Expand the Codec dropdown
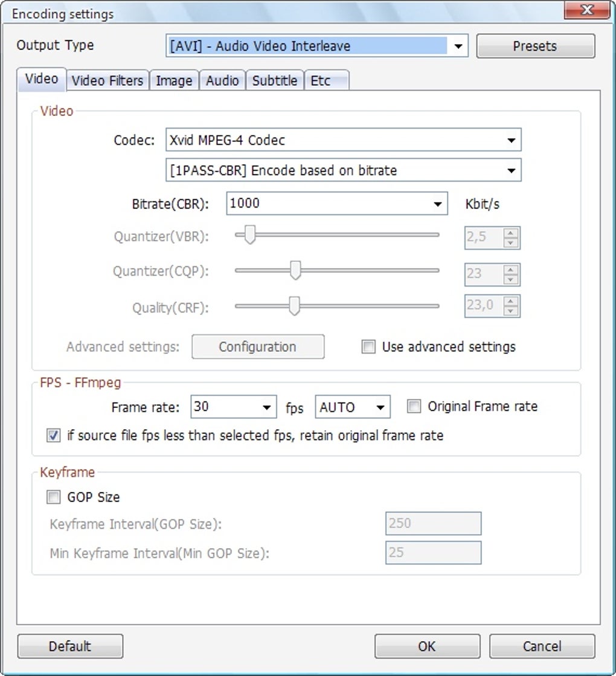 344,139
